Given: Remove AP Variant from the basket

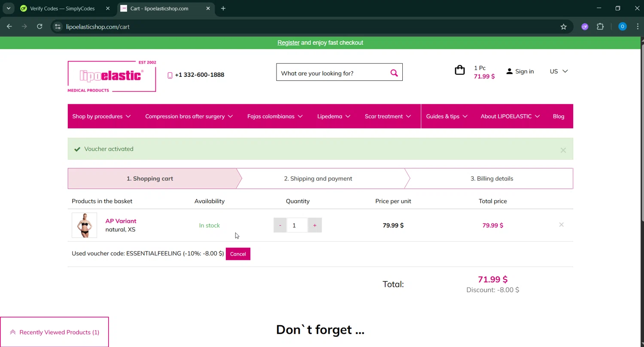Looking at the screenshot, I should (x=561, y=225).
